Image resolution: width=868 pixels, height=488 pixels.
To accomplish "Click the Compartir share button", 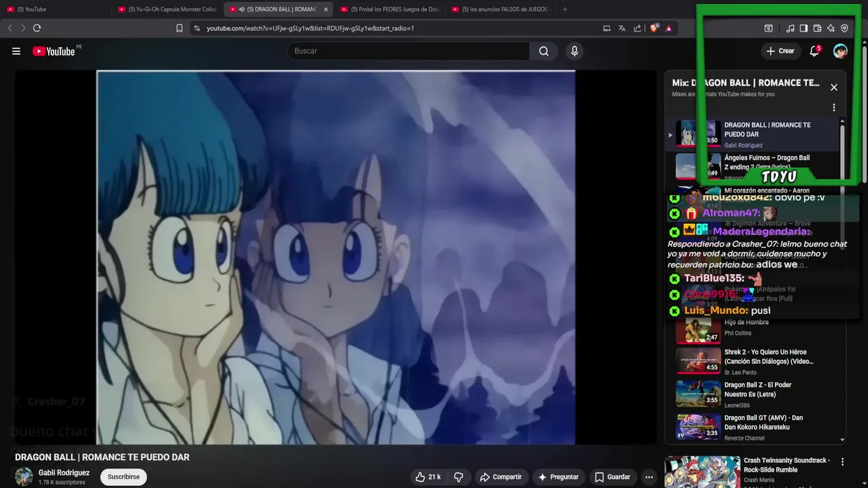I will (x=500, y=477).
